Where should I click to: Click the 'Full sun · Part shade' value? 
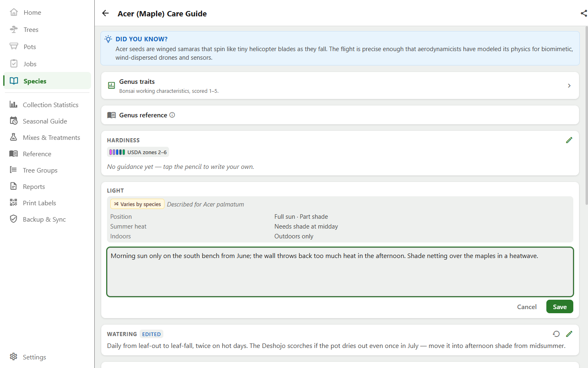point(301,217)
